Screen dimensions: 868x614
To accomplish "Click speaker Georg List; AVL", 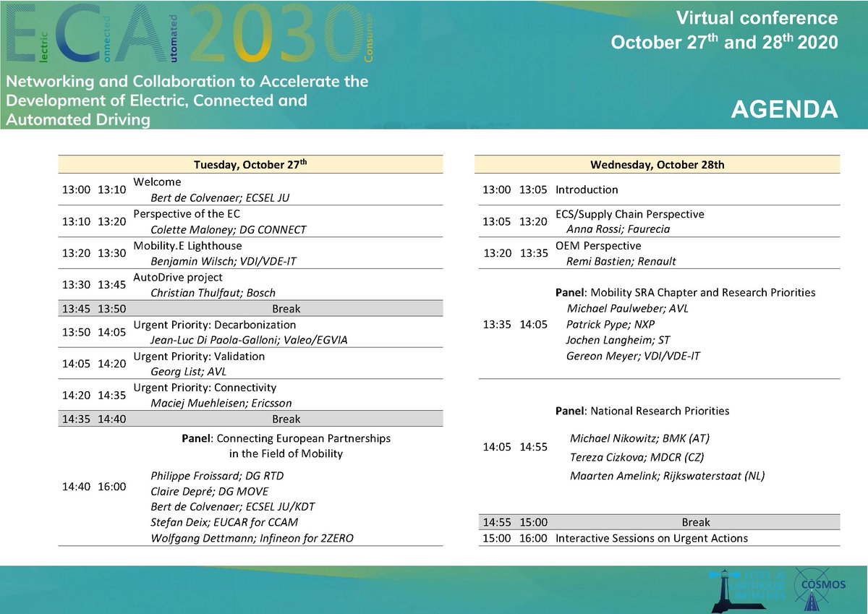I will tap(188, 372).
